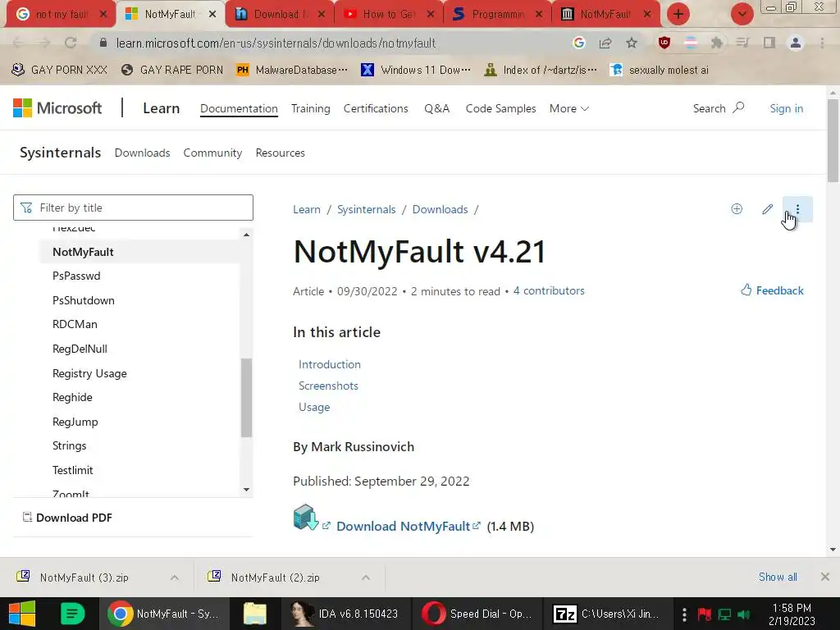
Task: Select Testlimit in the sidebar list
Action: coord(73,470)
